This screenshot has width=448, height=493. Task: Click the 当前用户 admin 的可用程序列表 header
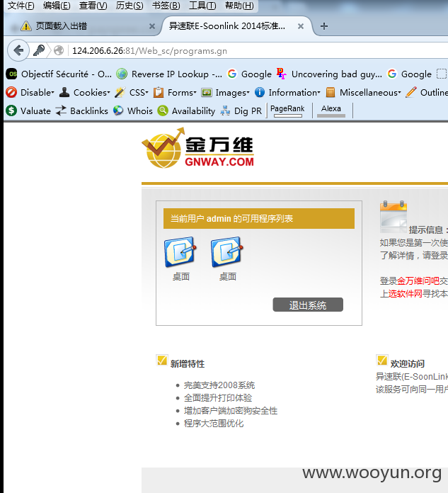pos(259,218)
